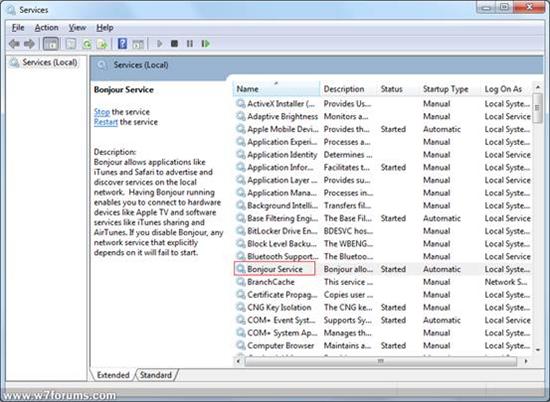Click the Forward arrow toolbar icon
The image size is (550, 402).
[x=29, y=44]
